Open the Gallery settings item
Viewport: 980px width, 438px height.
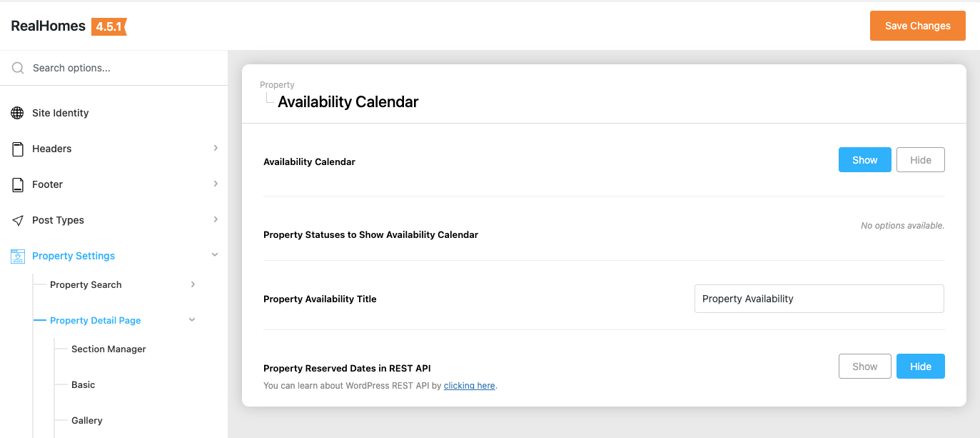[x=87, y=420]
